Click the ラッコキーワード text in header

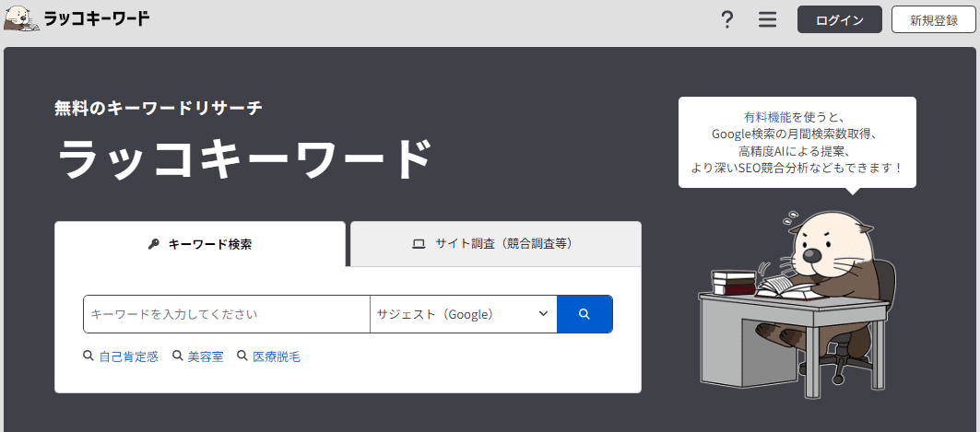97,19
